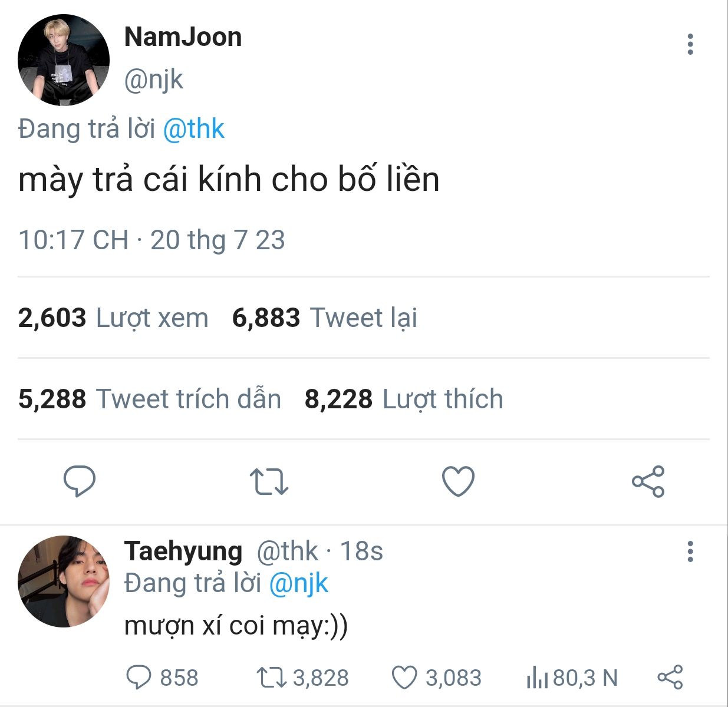Image resolution: width=728 pixels, height=707 pixels.
Task: Click the @njk mention in reply
Action: [x=298, y=583]
